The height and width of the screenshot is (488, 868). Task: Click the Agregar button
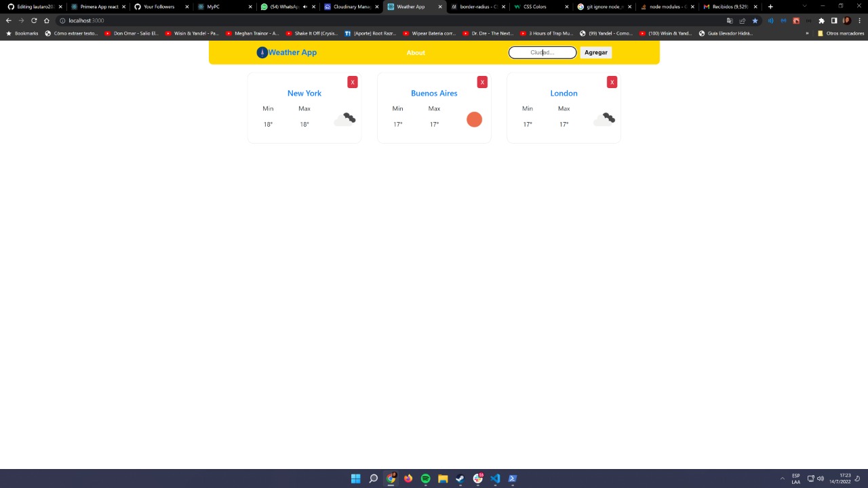click(x=595, y=52)
